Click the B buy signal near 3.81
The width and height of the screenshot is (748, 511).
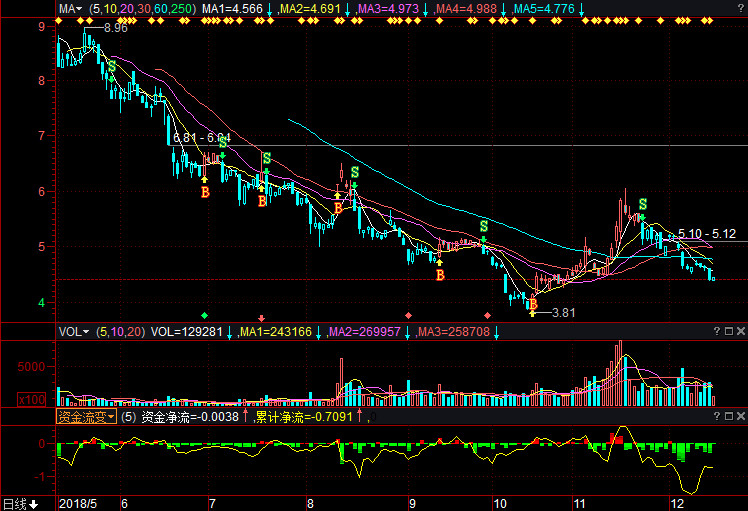coord(533,303)
